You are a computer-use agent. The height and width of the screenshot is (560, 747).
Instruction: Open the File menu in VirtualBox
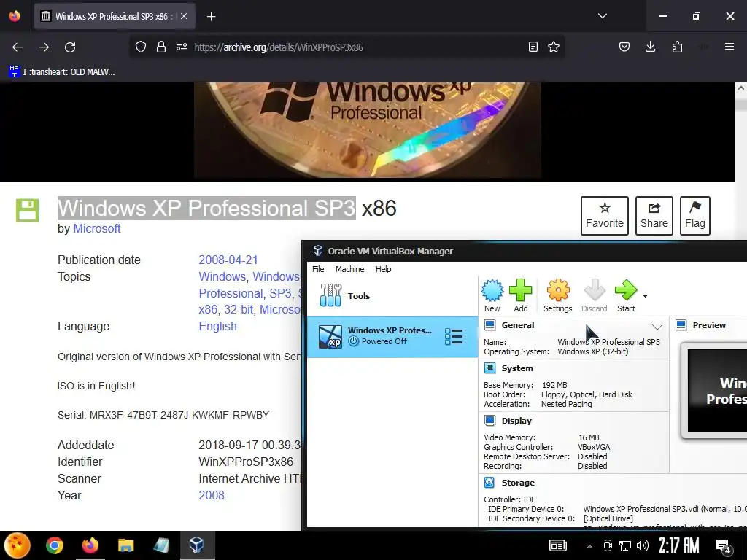pos(318,269)
